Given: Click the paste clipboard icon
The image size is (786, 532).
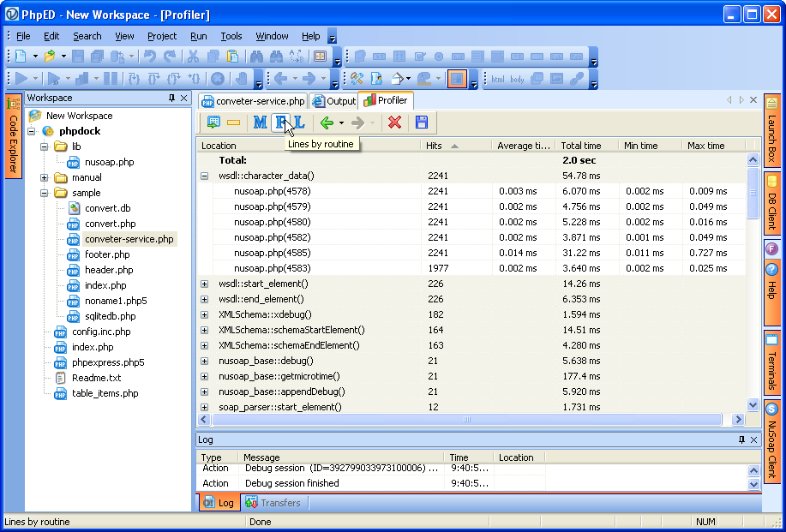Looking at the screenshot, I should (x=232, y=56).
